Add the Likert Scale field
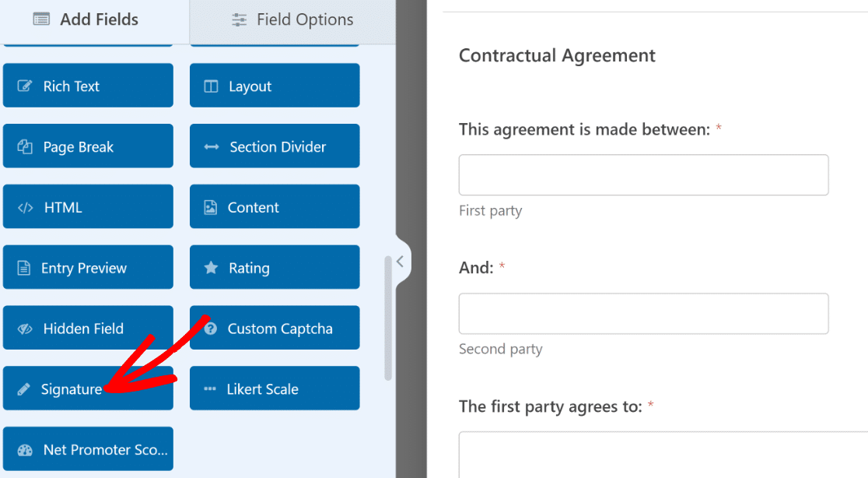868x478 pixels. pos(275,388)
